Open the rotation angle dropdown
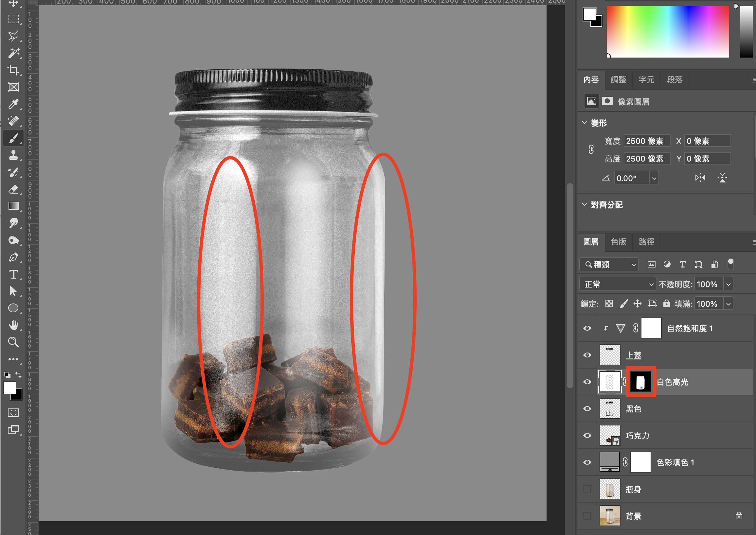The image size is (756, 535). point(654,178)
